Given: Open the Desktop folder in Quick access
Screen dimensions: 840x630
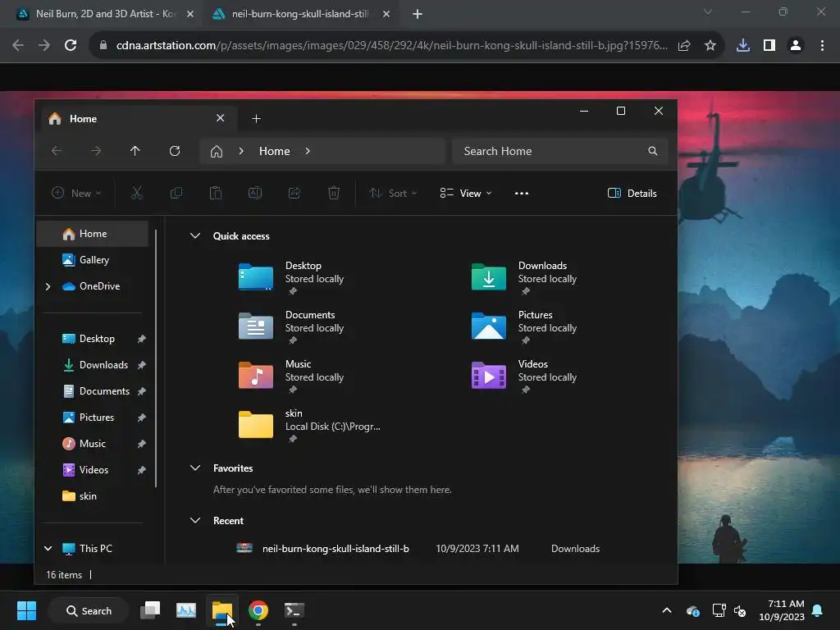Looking at the screenshot, I should point(292,278).
